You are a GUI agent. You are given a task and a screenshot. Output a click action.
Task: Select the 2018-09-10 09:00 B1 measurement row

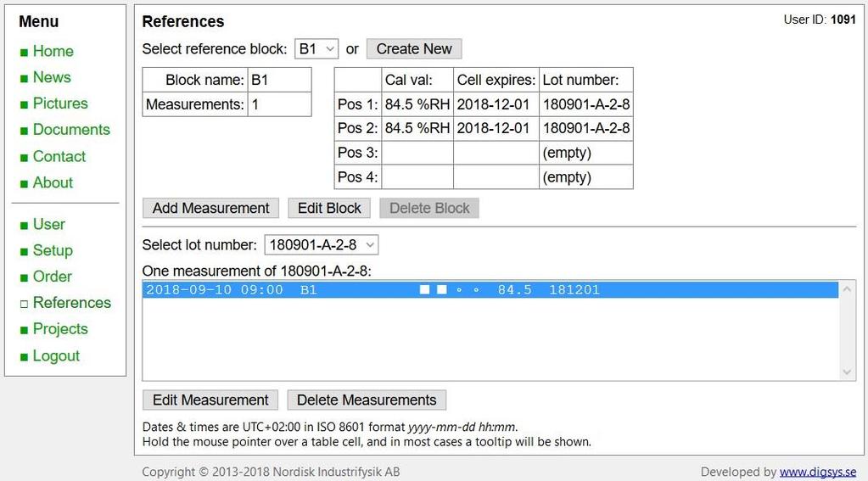tap(490, 289)
